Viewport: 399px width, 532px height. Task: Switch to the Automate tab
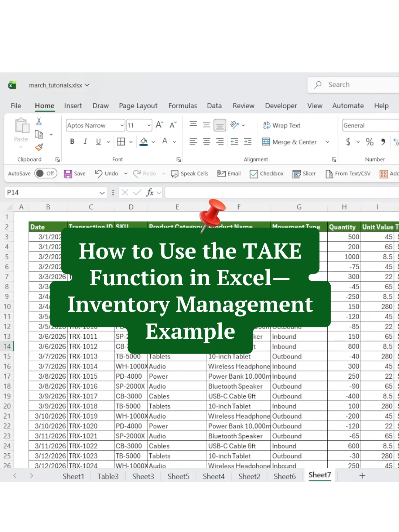click(348, 106)
